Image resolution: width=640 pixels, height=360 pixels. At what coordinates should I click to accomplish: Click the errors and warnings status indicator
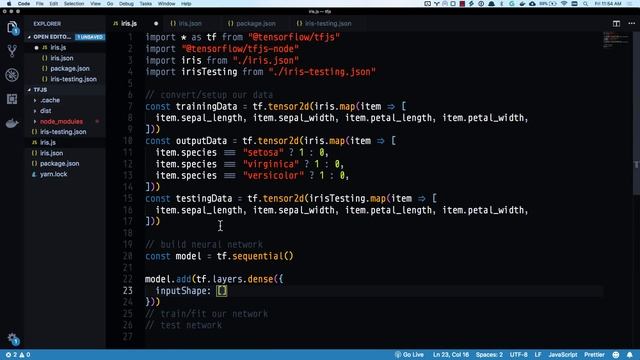coord(18,355)
